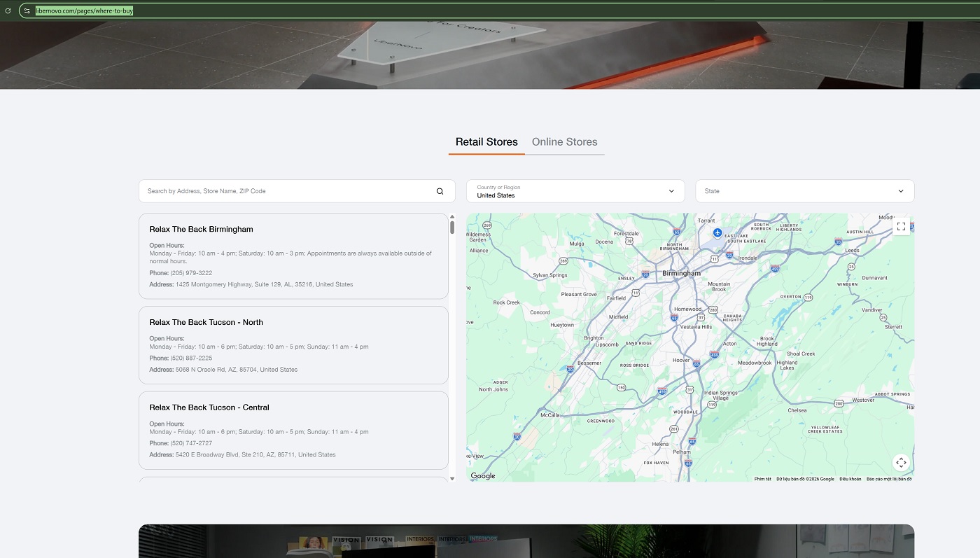Select the Relax The Back Tucson - North title
This screenshot has width=980, height=558.
point(206,322)
